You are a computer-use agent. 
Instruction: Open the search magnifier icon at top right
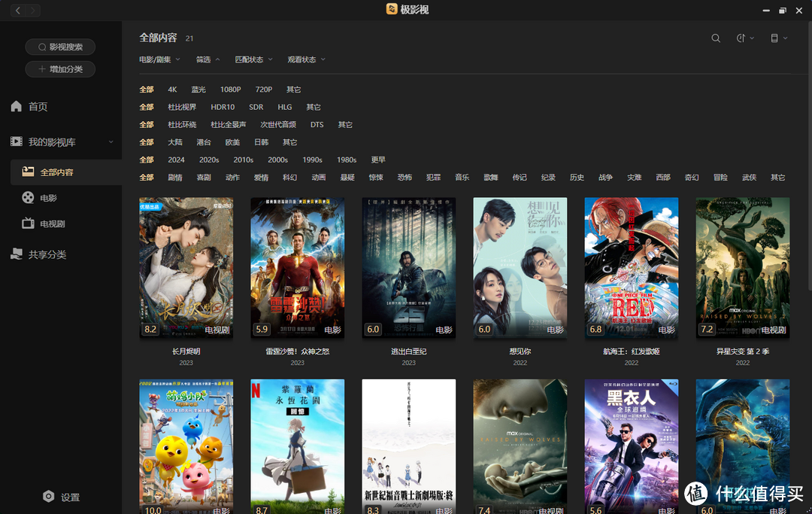tap(716, 38)
